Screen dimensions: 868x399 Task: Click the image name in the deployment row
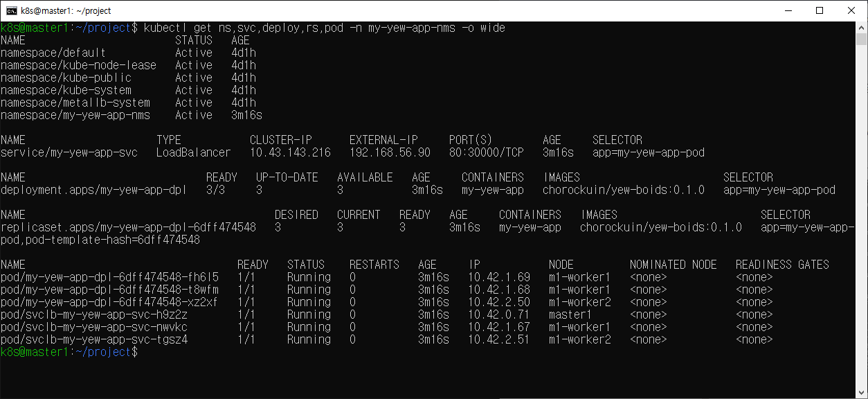[623, 190]
